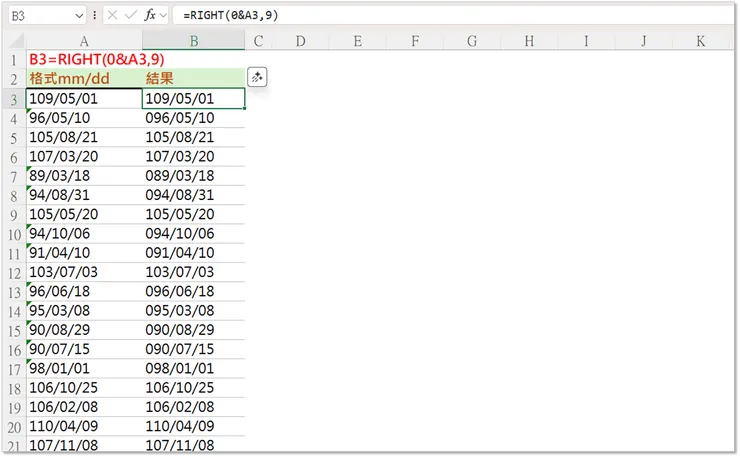
Task: Select column D header
Action: click(300, 41)
